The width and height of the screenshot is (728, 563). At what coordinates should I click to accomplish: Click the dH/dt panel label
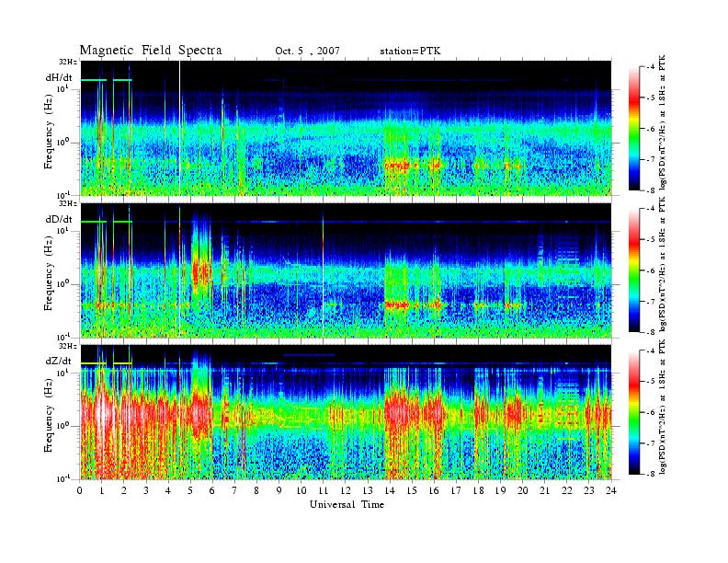tap(59, 78)
